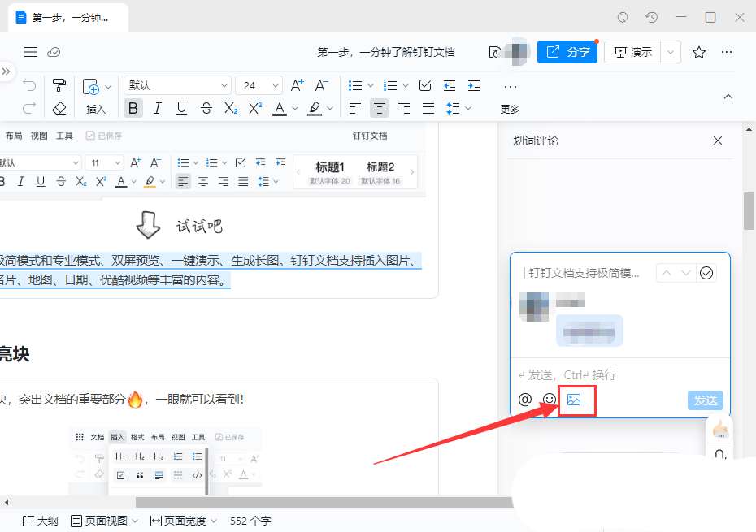Collapse the toolbar with up chevron
756x532 pixels.
[728, 97]
